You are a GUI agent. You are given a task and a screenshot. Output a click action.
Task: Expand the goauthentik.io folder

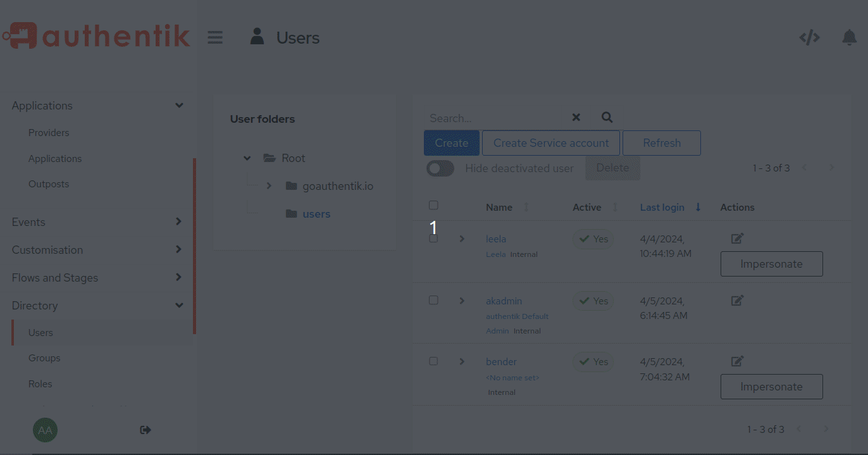click(x=269, y=186)
